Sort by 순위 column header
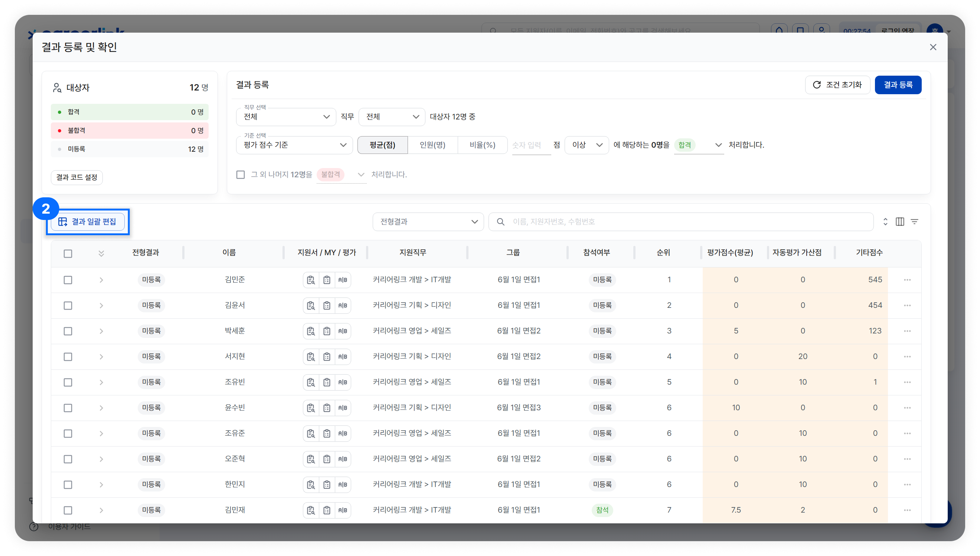 663,253
